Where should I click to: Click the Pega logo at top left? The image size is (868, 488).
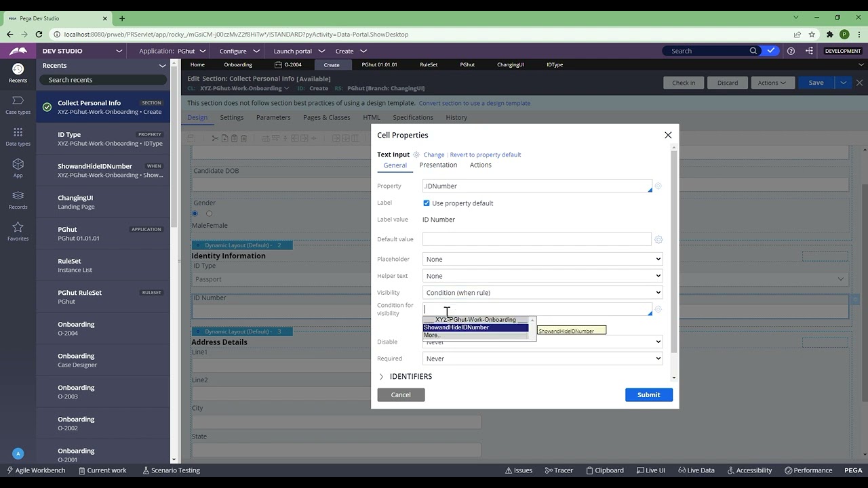(x=18, y=51)
